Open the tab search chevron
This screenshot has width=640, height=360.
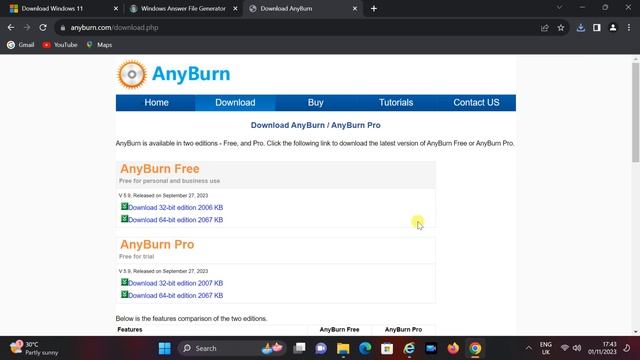click(560, 7)
